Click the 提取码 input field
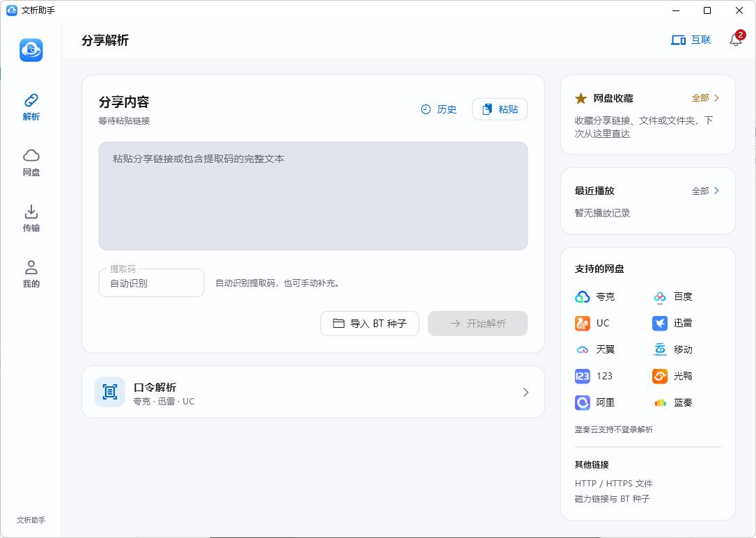The image size is (756, 538). tap(151, 283)
